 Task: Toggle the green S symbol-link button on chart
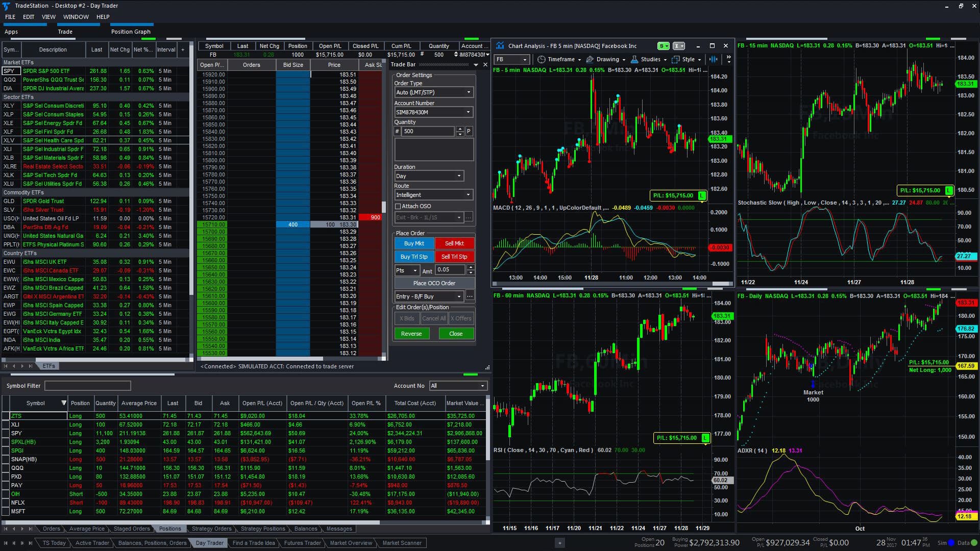[663, 45]
